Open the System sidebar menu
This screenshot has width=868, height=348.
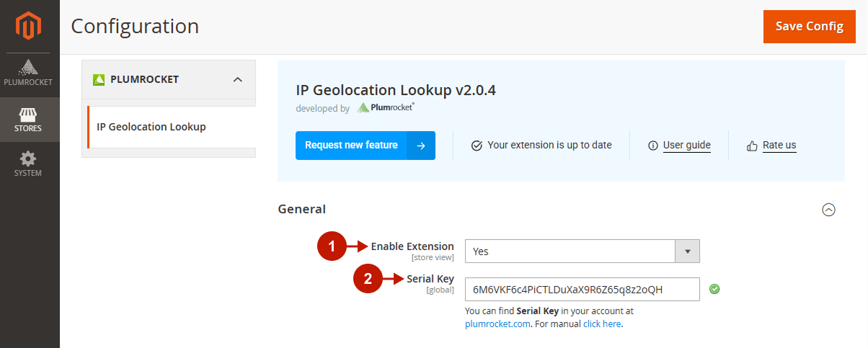(x=30, y=164)
